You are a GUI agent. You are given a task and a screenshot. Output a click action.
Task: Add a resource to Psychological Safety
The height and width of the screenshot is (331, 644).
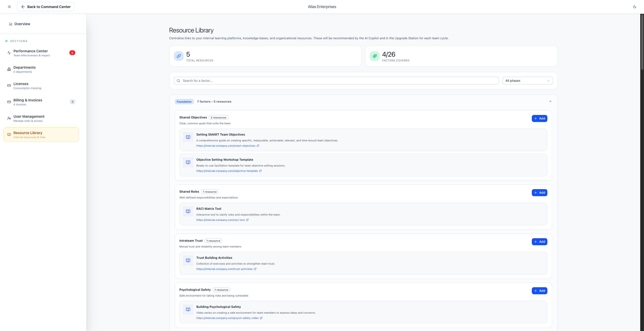click(x=539, y=291)
